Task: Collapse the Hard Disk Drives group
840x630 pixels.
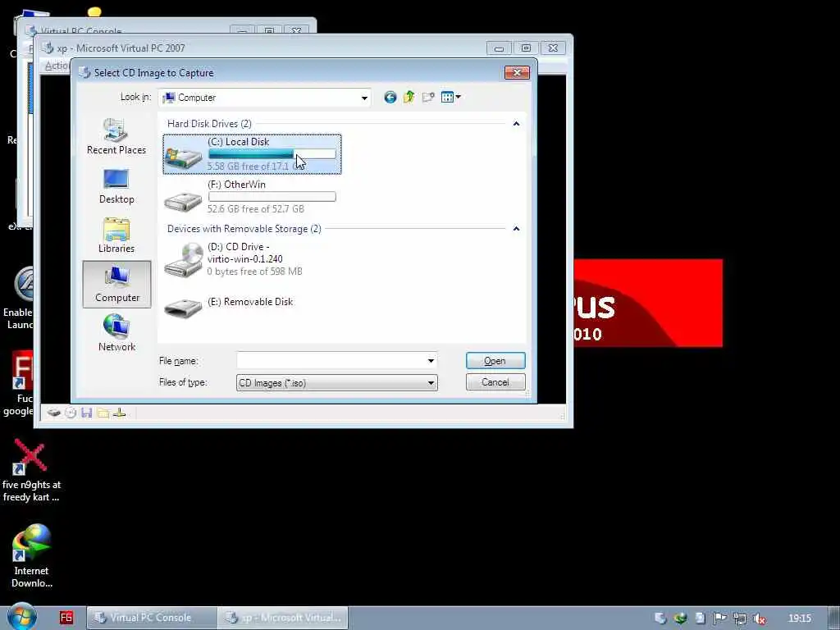Action: tap(516, 124)
